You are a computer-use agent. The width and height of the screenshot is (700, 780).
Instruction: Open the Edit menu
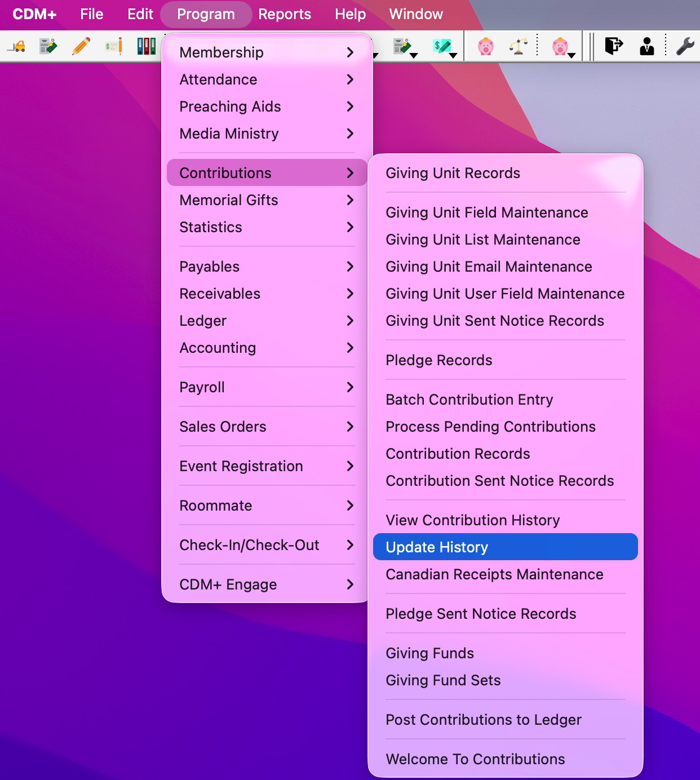coord(140,14)
